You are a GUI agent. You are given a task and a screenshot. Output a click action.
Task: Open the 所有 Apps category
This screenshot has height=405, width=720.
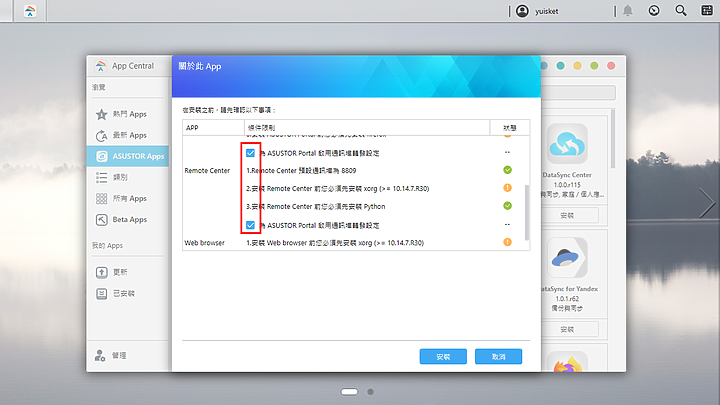128,198
